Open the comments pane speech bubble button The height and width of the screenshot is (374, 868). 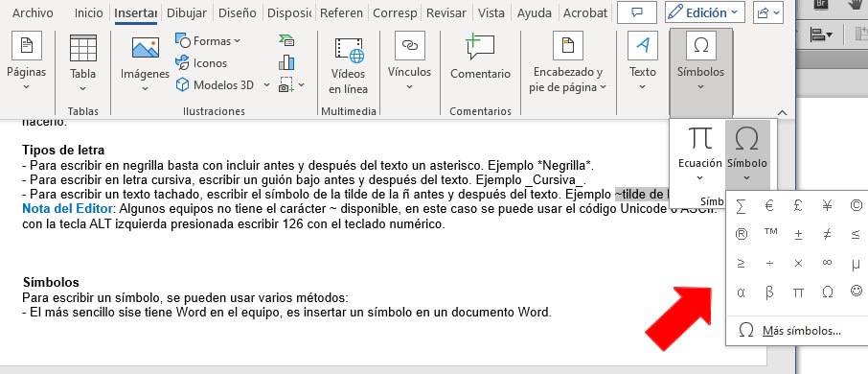tap(636, 12)
